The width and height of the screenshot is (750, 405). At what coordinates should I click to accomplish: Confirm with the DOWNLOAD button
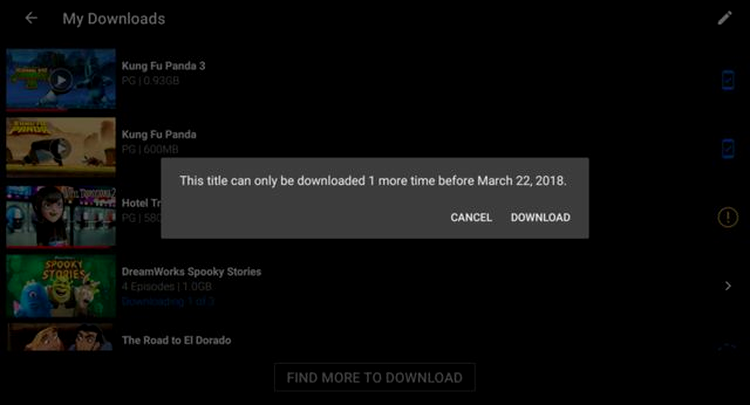click(x=540, y=218)
